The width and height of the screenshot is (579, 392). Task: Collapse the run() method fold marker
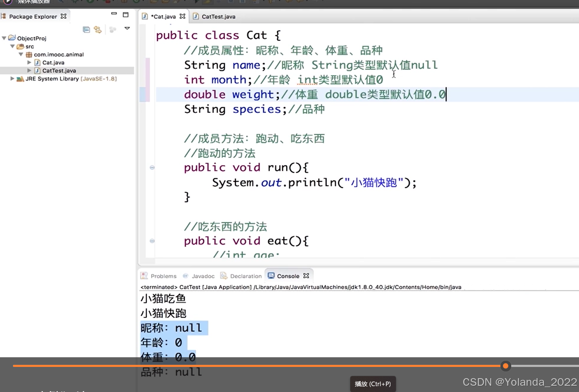[x=152, y=168]
